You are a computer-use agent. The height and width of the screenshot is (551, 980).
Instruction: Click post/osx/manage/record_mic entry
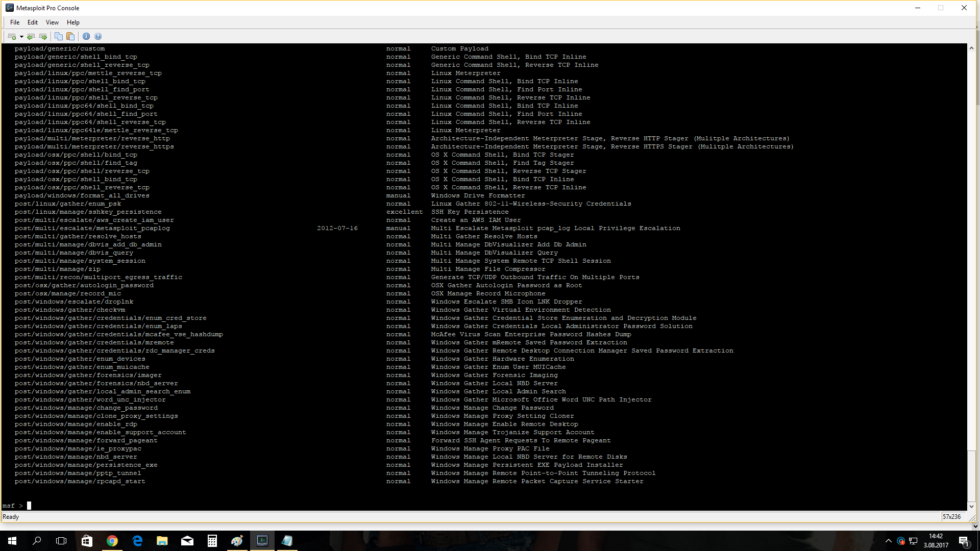(68, 294)
